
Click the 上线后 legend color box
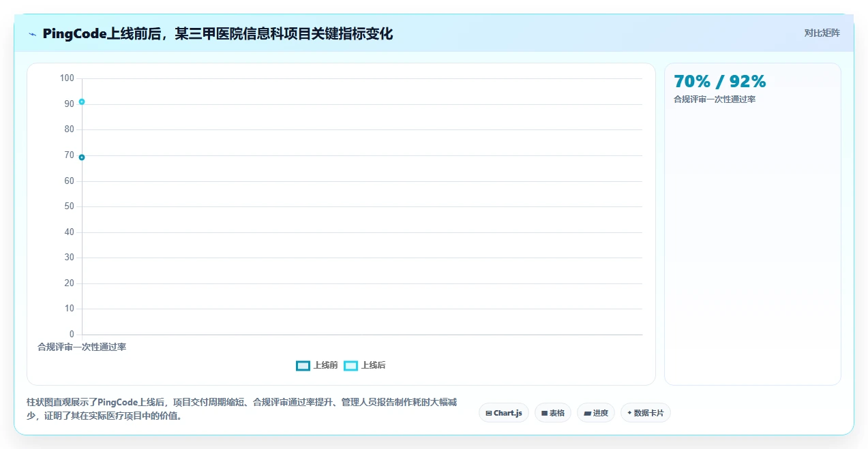point(350,365)
